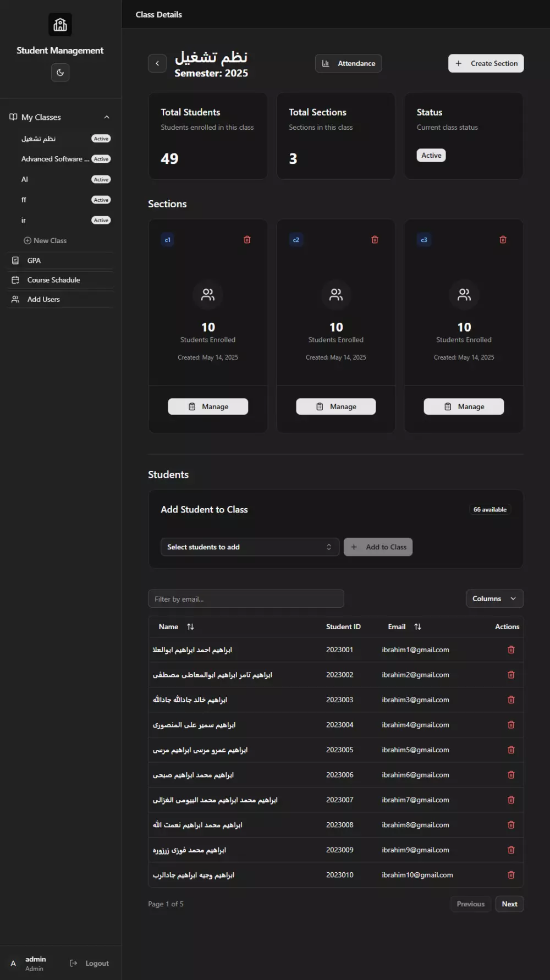Manage section c1
Viewport: 550px width, 980px height.
pos(208,406)
